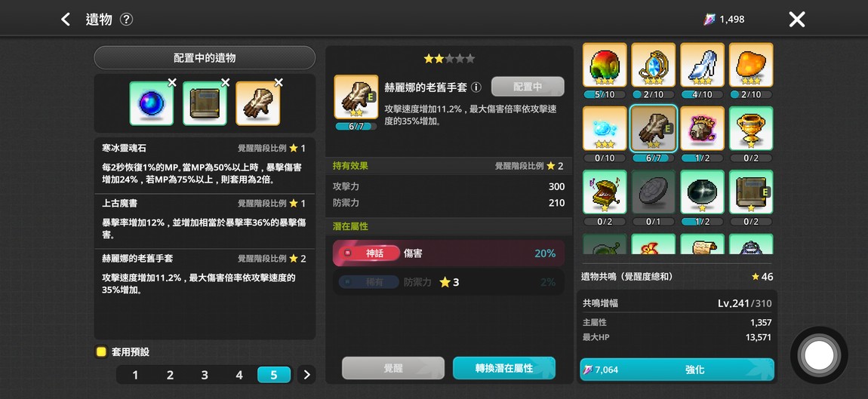The width and height of the screenshot is (868, 399).
Task: Select the open treasure chest relic
Action: pyautogui.click(x=605, y=192)
